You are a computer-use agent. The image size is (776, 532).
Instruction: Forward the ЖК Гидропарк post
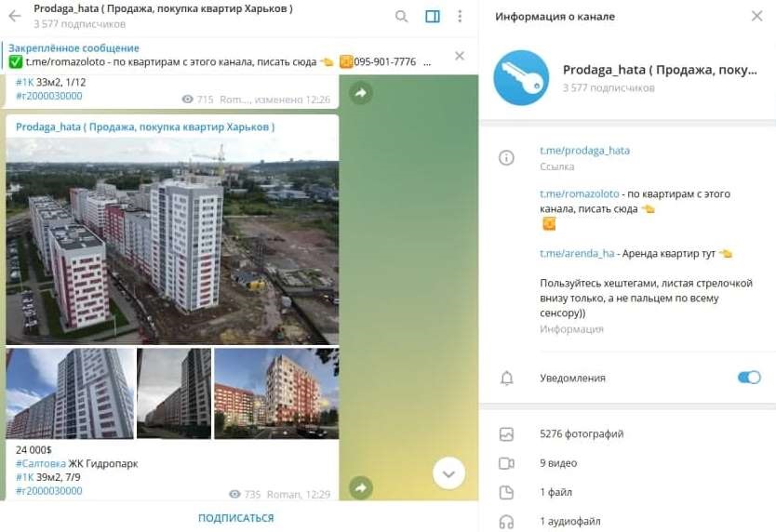click(361, 487)
